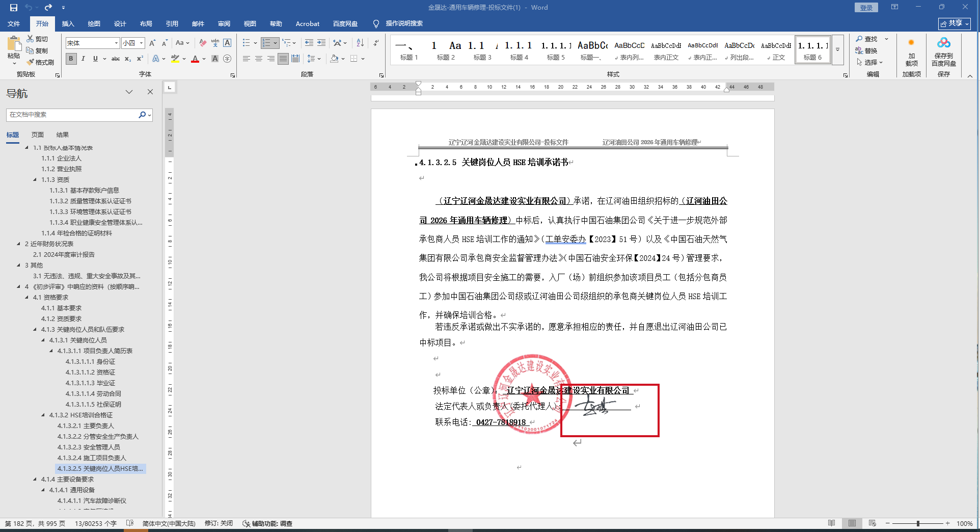Toggle Character Shading
Screen dimensions: 980x532
pyautogui.click(x=215, y=59)
